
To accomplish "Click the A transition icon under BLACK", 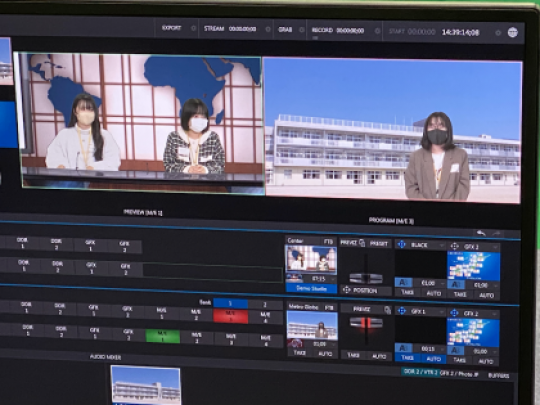I will (x=404, y=282).
